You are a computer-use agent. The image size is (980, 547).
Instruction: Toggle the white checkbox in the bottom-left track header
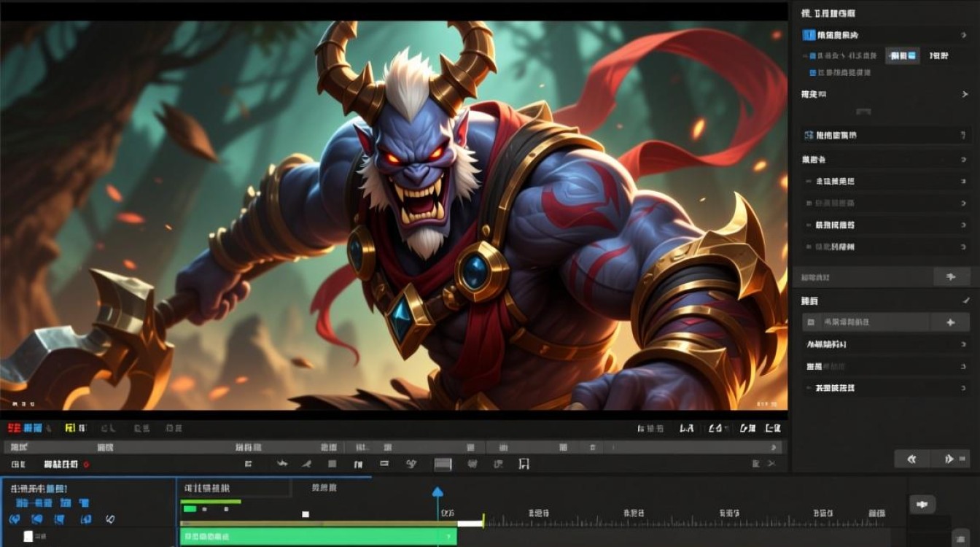point(28,536)
